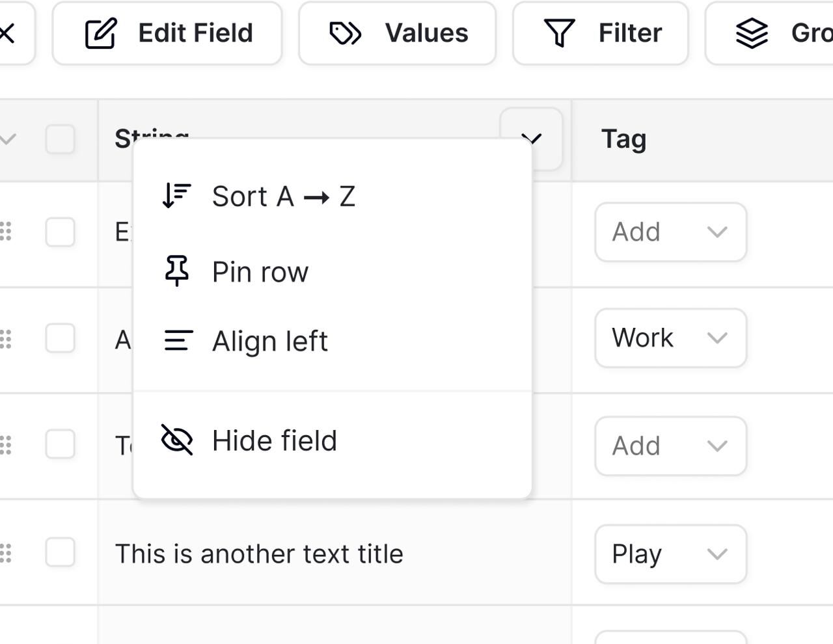Click the crossed-eye Hide field icon

tap(176, 440)
